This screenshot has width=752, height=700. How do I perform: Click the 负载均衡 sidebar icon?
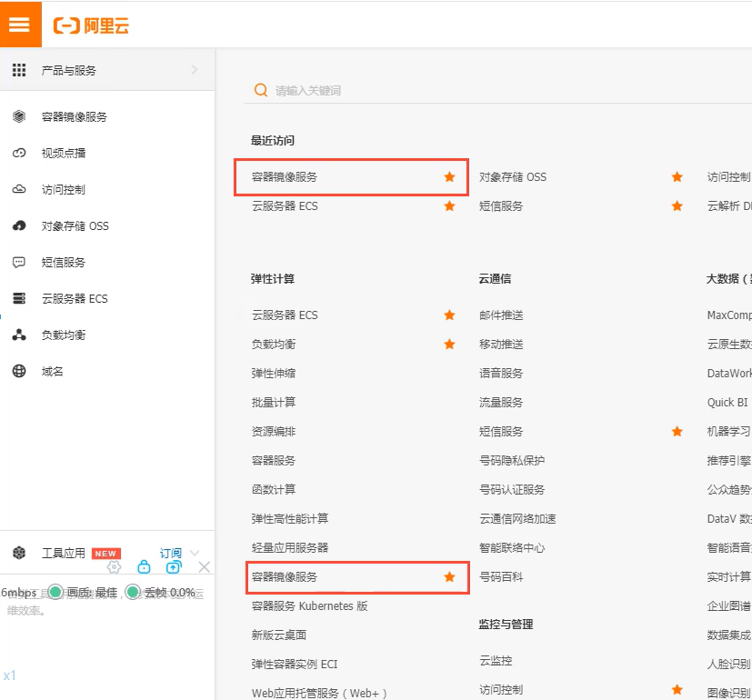click(19, 335)
